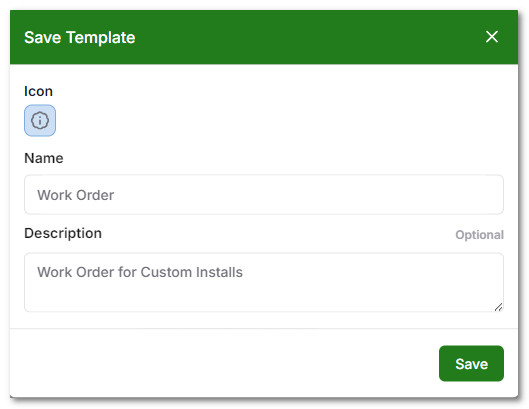
Task: Close the Save Template dialog
Action: tap(492, 36)
